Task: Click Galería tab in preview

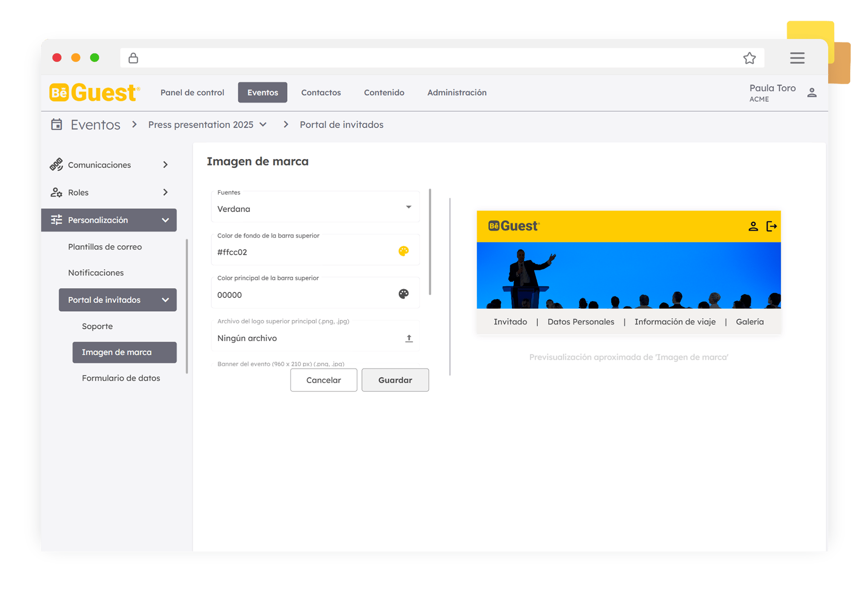Action: 750,322
